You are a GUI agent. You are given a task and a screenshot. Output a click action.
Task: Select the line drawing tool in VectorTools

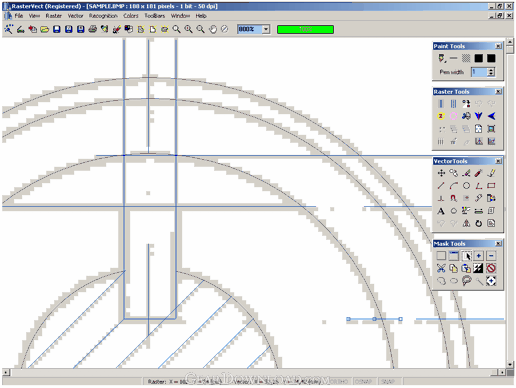coord(441,186)
